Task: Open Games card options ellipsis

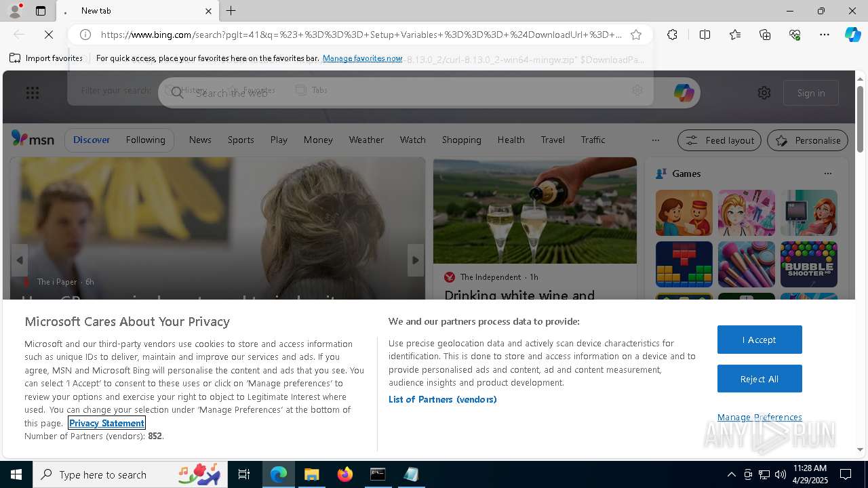Action: pyautogui.click(x=827, y=174)
